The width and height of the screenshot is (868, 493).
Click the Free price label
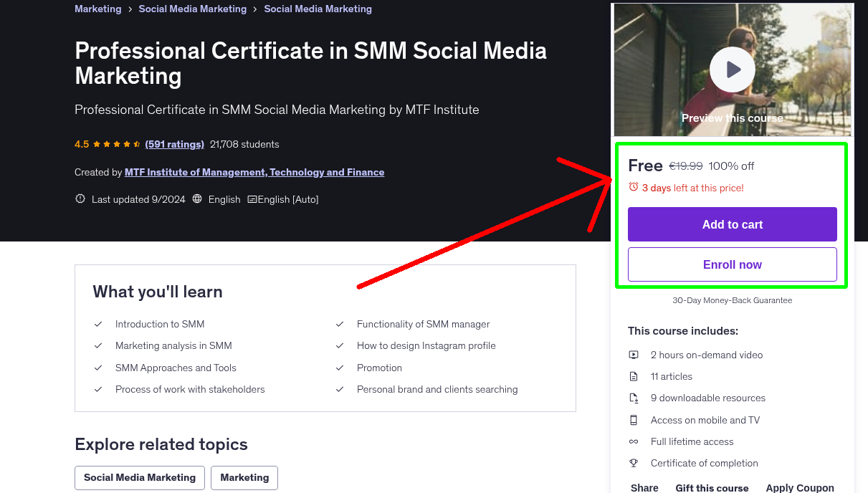[645, 166]
